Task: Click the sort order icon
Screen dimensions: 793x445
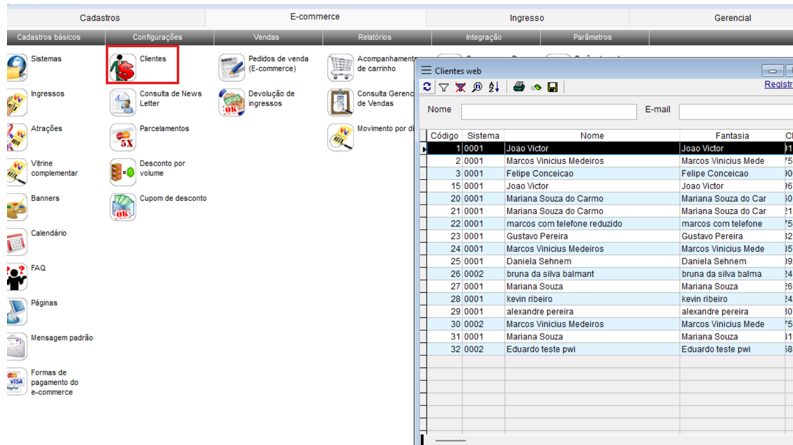Action: coord(493,88)
